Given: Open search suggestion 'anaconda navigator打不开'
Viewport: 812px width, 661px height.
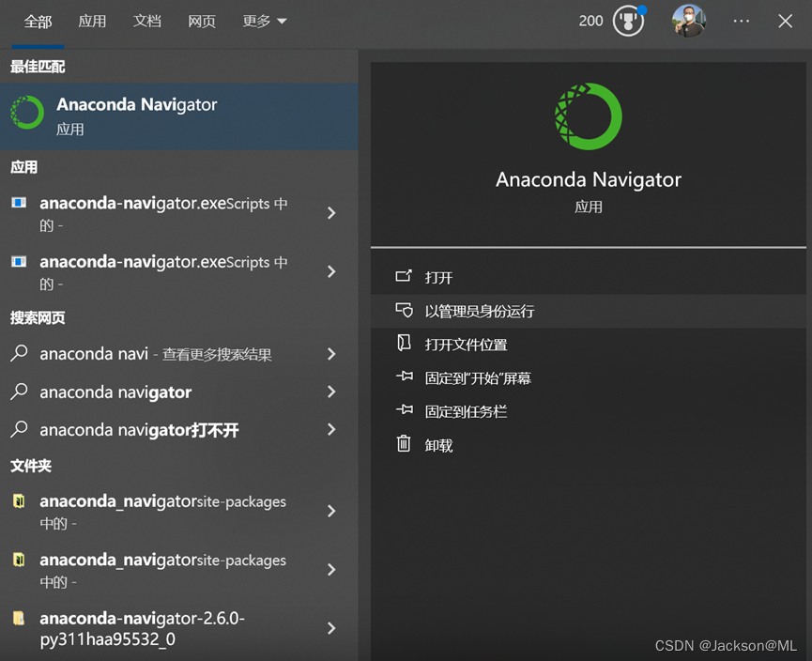Looking at the screenshot, I should click(x=179, y=430).
